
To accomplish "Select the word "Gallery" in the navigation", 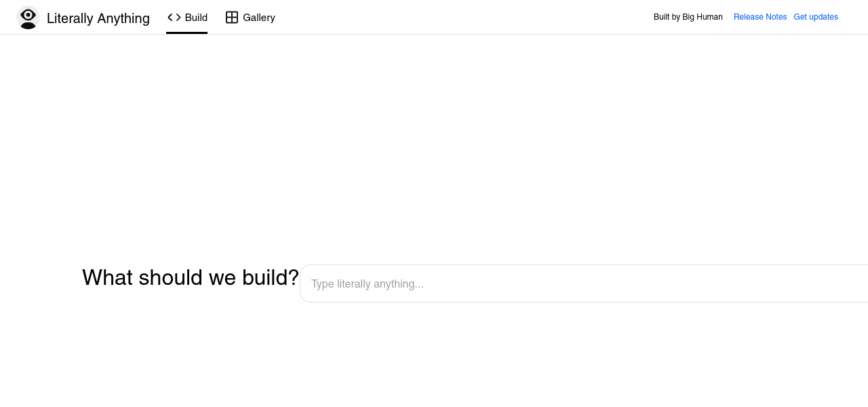I will pos(259,18).
